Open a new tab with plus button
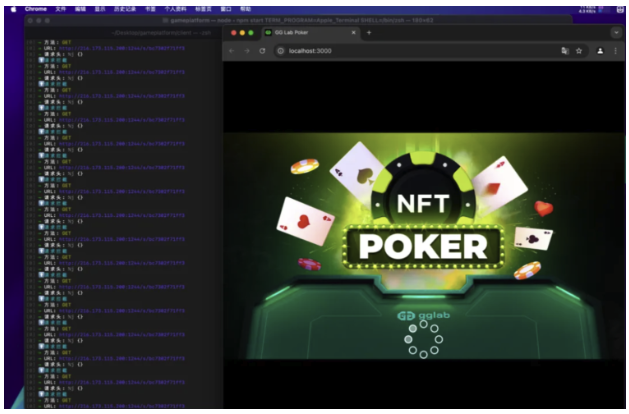The image size is (629, 414). (x=368, y=32)
